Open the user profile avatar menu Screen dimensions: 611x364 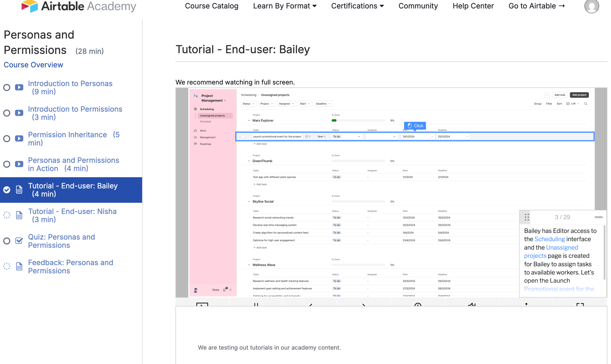(x=591, y=6)
